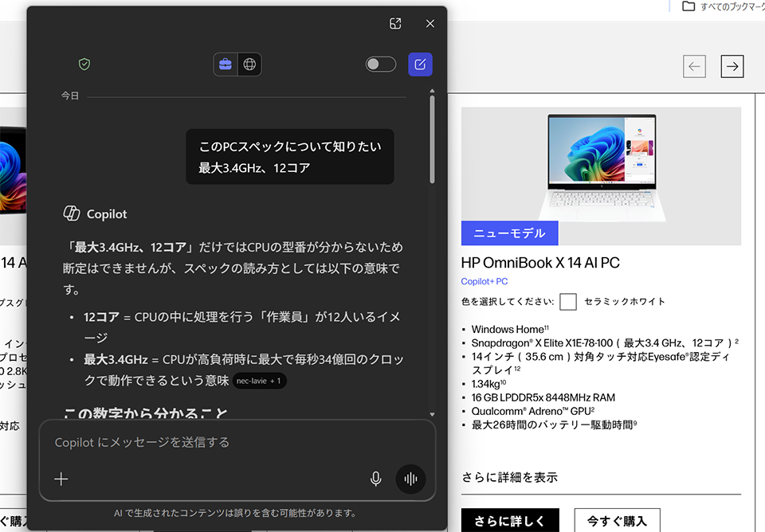Click the green privacy shield icon

(84, 64)
